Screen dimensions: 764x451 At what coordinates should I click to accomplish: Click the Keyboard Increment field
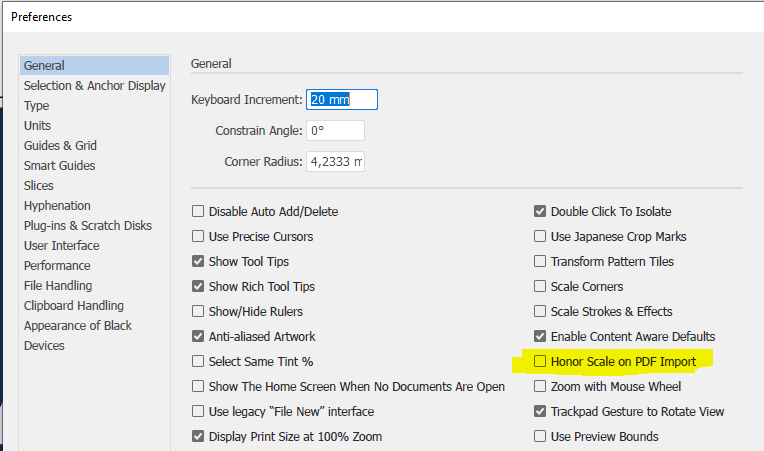click(x=341, y=100)
